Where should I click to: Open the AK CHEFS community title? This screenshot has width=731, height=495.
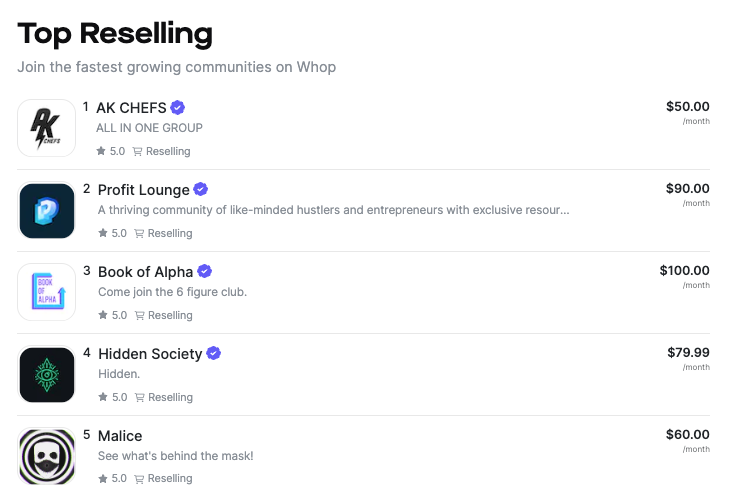131,108
